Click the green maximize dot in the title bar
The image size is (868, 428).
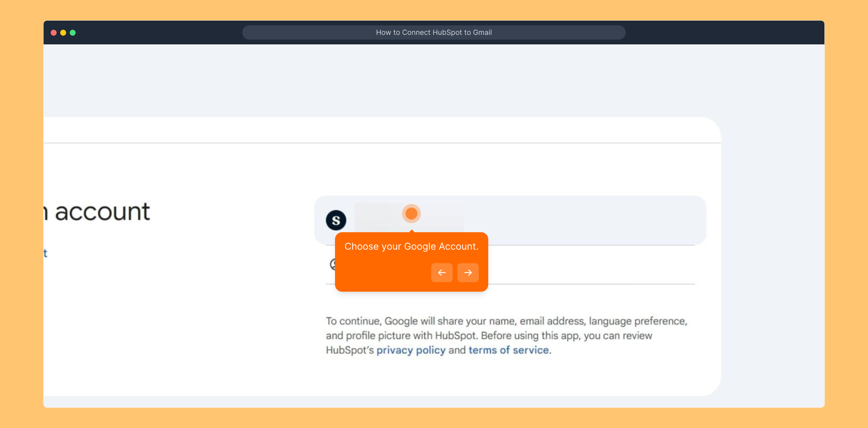coord(72,32)
